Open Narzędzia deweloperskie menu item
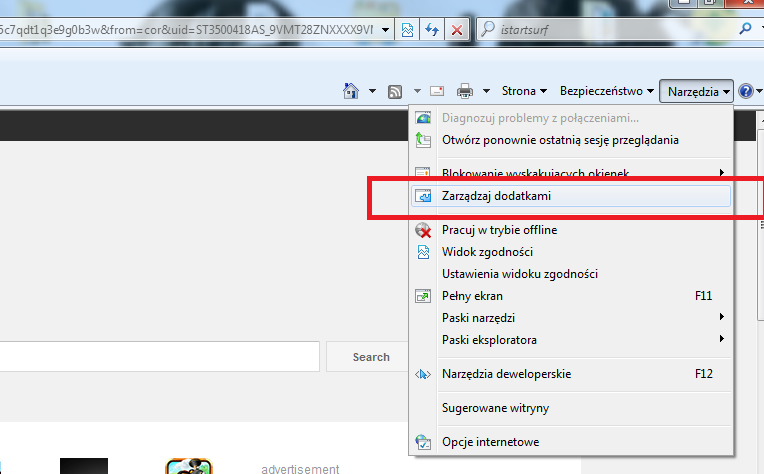This screenshot has height=474, width=764. [506, 374]
